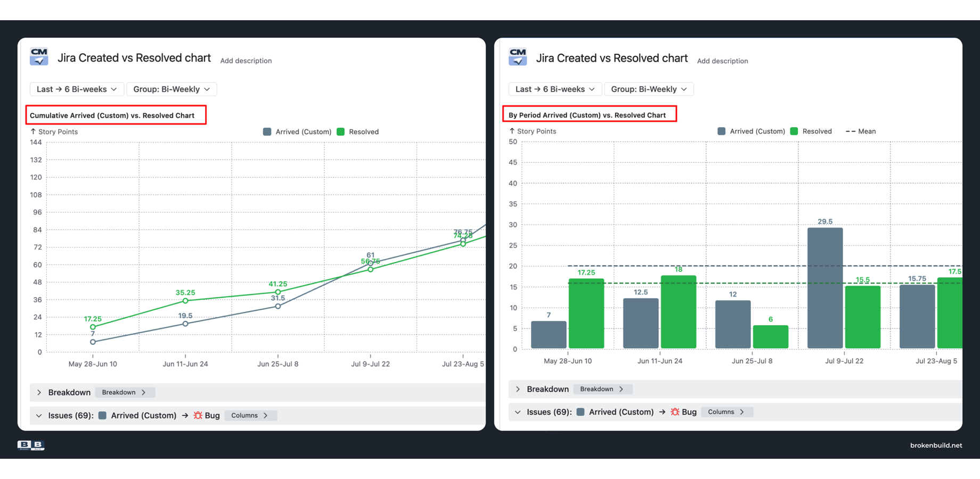The height and width of the screenshot is (479, 980).
Task: Click the Story Points axis arrow in left chart
Action: (33, 131)
